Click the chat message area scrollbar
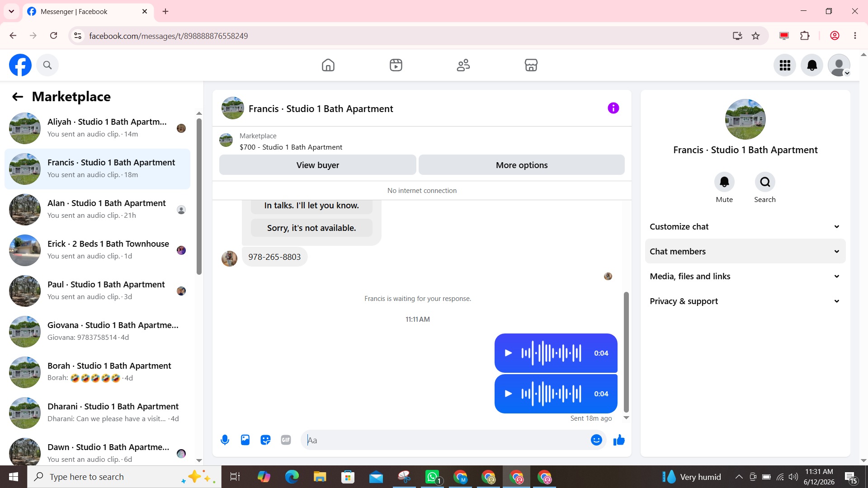Viewport: 868px width, 488px height. (626, 352)
